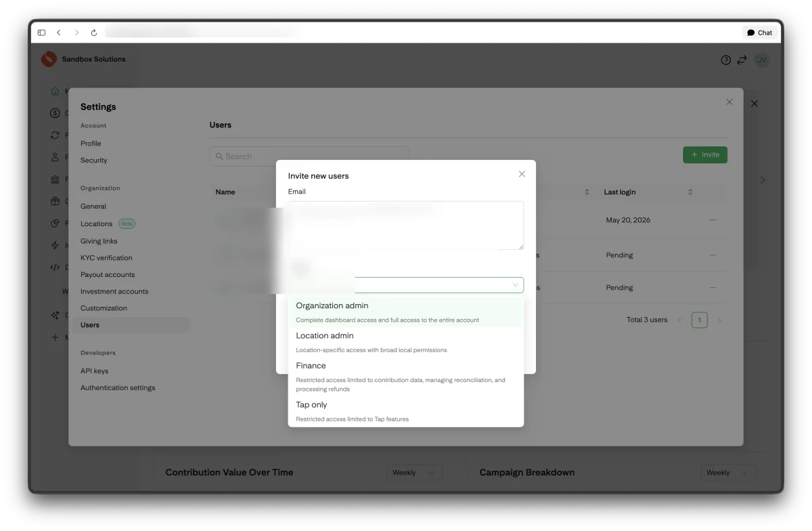Close the background panel with X

tap(754, 104)
